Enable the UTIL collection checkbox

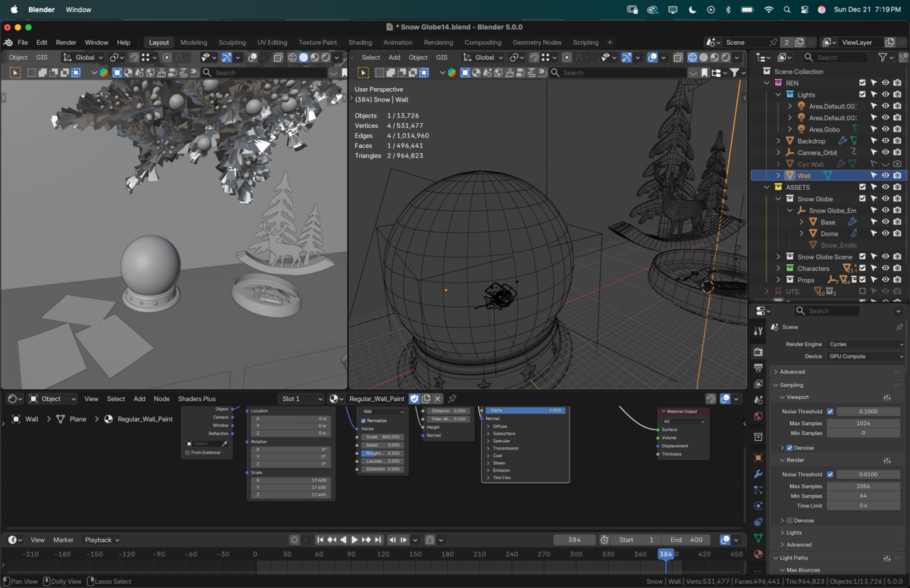click(862, 292)
